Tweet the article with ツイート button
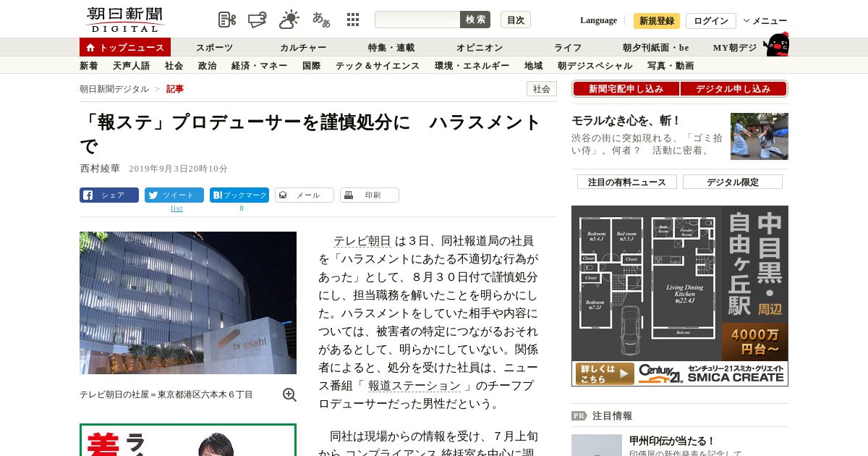The height and width of the screenshot is (456, 868). [174, 195]
